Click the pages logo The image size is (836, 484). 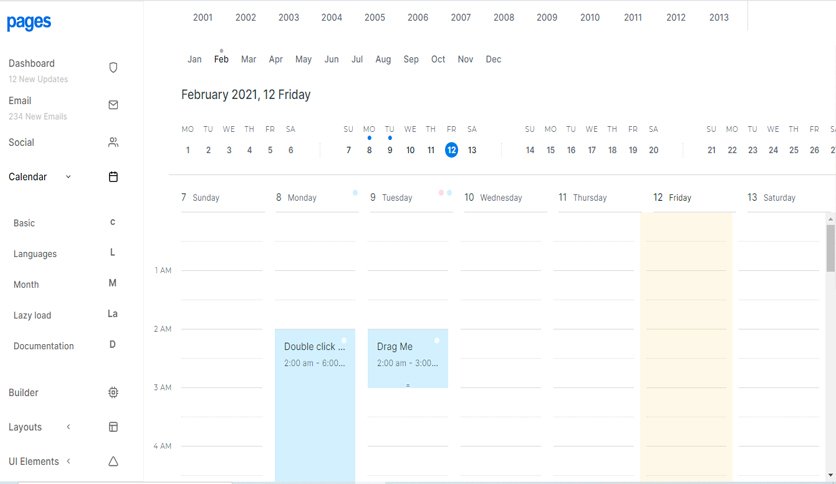pyautogui.click(x=29, y=22)
